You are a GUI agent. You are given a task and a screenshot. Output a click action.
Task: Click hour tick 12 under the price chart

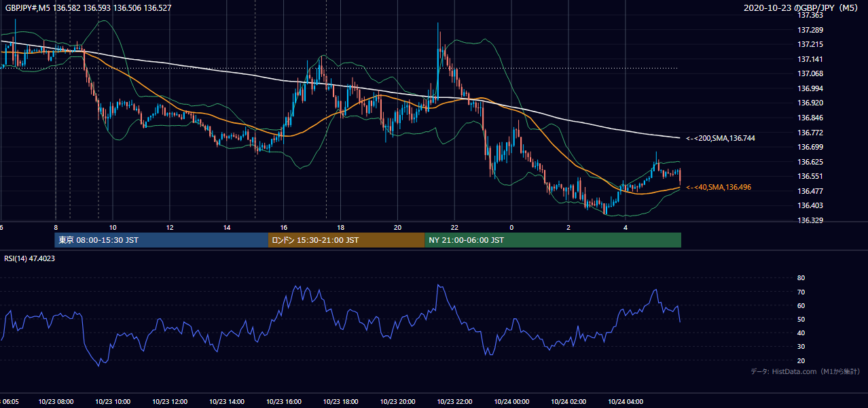coord(170,227)
